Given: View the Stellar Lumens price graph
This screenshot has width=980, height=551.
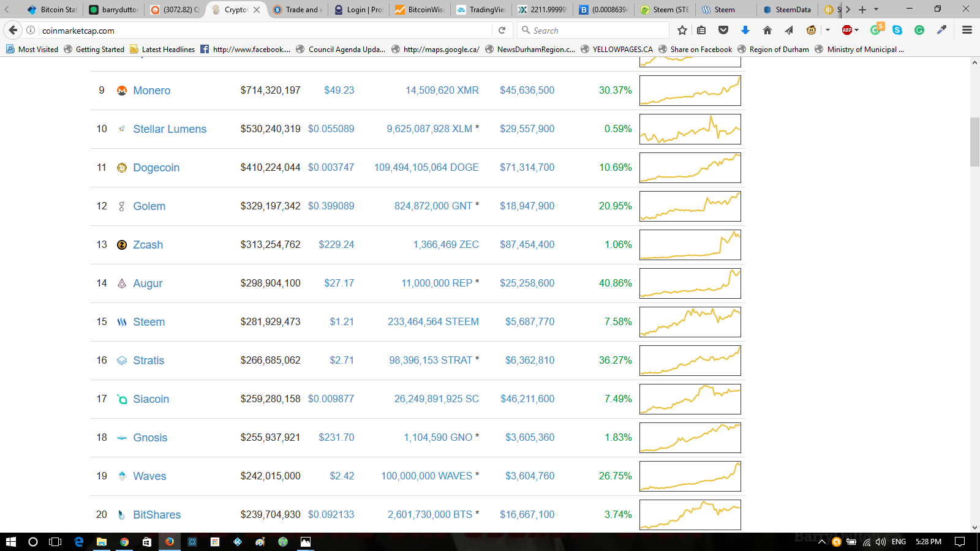Looking at the screenshot, I should point(690,129).
